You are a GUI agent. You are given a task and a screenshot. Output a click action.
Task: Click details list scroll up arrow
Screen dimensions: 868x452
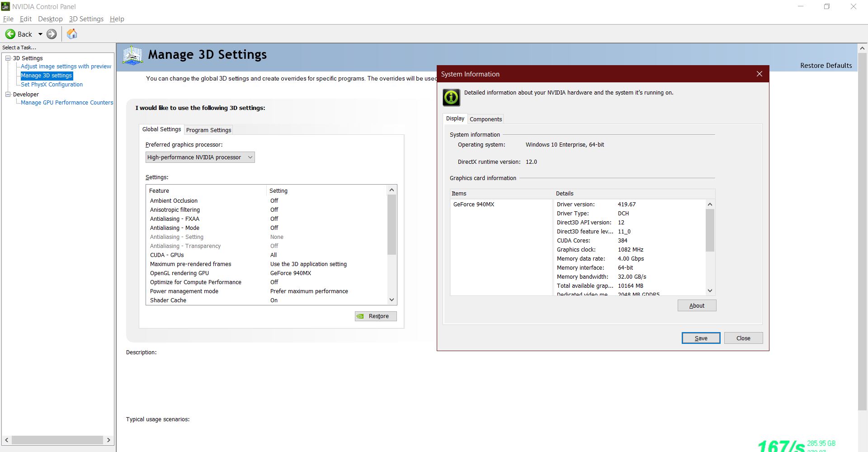click(x=710, y=205)
